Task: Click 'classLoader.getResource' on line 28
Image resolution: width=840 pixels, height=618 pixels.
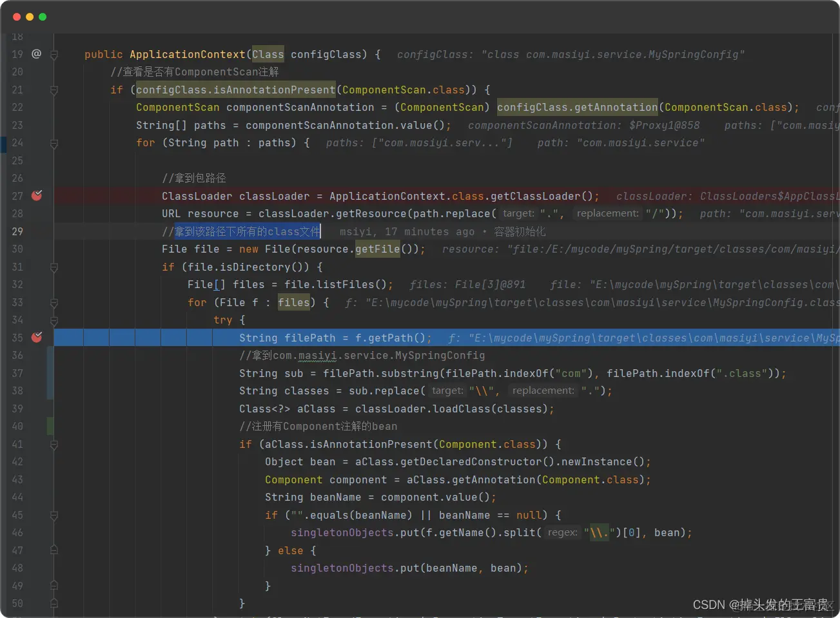Action: point(333,213)
